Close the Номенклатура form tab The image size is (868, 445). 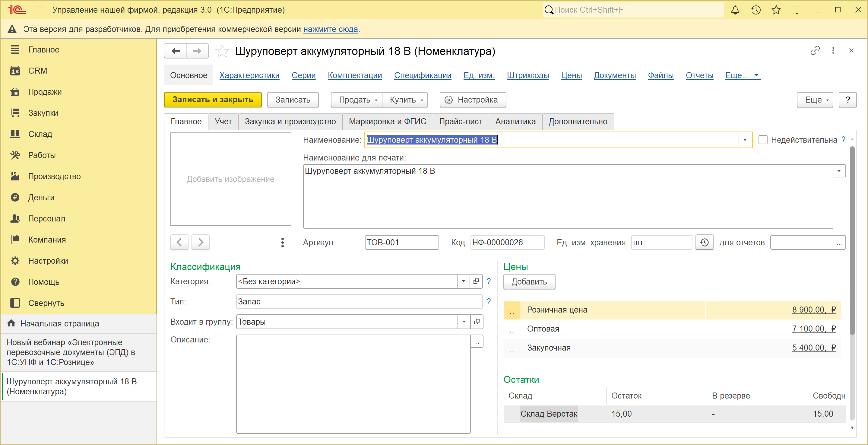(x=851, y=51)
